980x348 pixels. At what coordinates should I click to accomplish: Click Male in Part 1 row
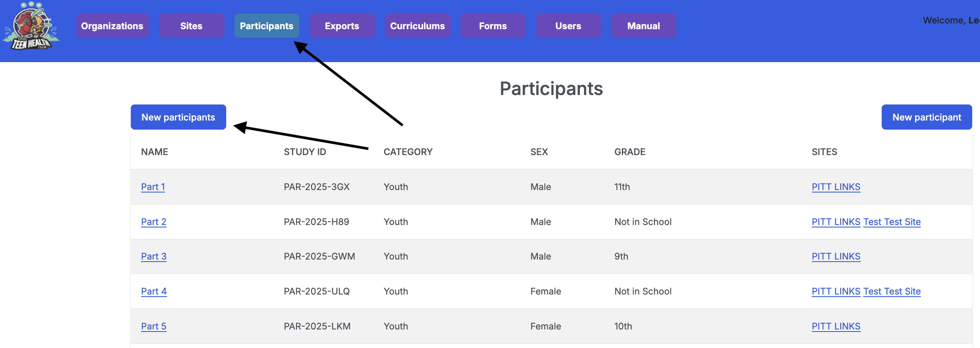(540, 187)
